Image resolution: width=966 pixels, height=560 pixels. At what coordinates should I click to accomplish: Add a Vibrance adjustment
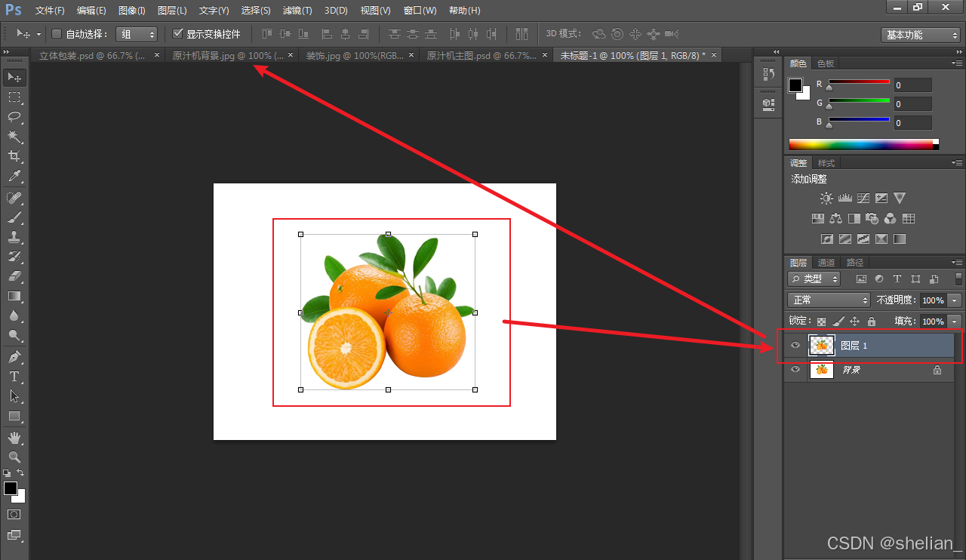[899, 198]
